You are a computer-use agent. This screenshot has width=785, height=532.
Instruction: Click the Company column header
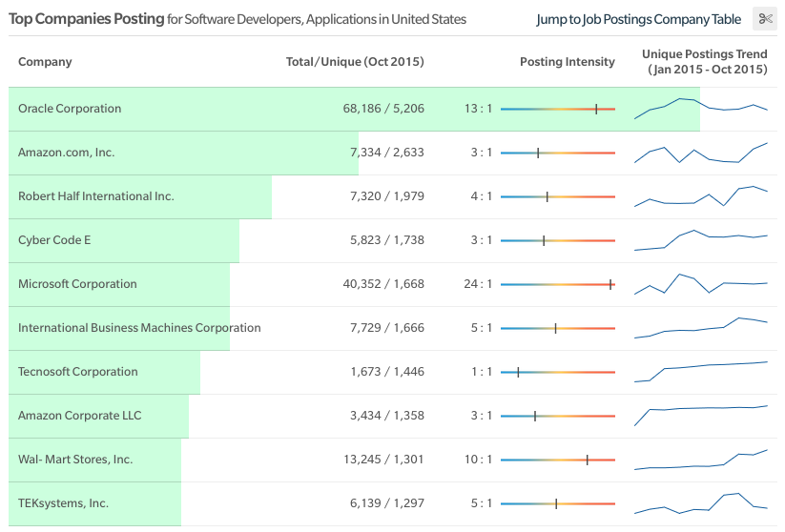tap(45, 62)
